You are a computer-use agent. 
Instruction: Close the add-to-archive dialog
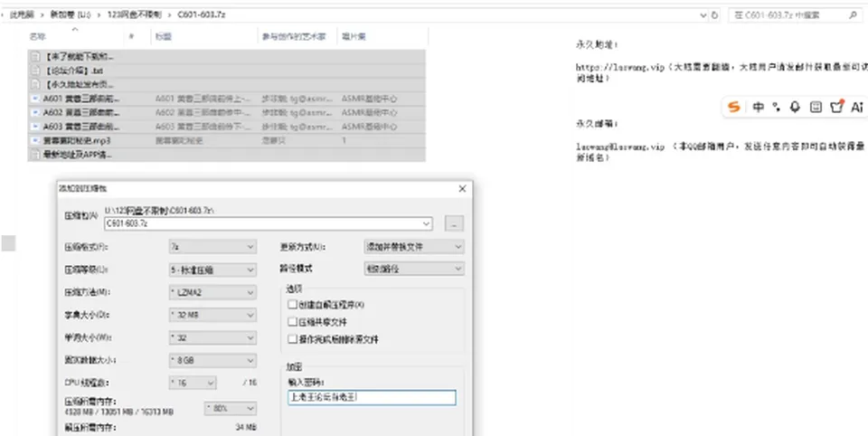click(463, 188)
